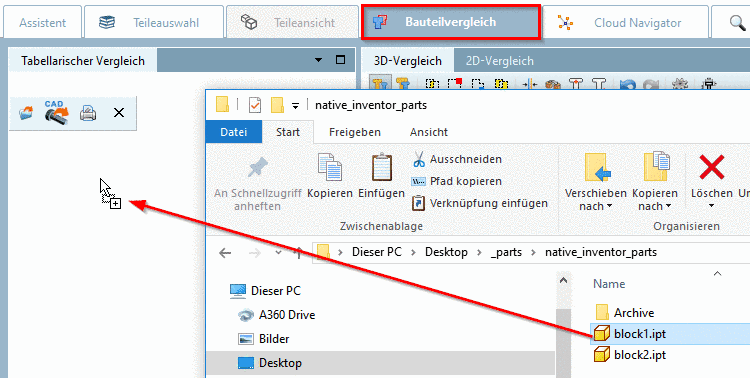
Task: Click the printer icon in comparison toolbar
Action: click(88, 113)
